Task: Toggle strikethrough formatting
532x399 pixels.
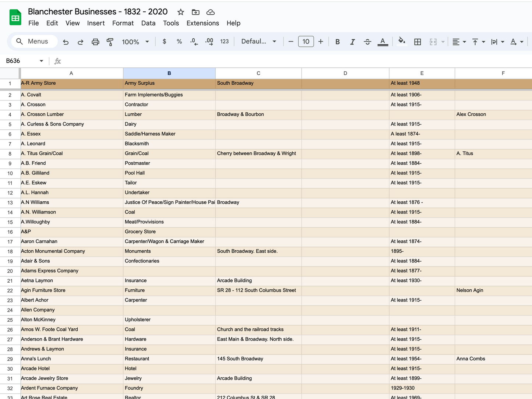Action: coord(367,42)
